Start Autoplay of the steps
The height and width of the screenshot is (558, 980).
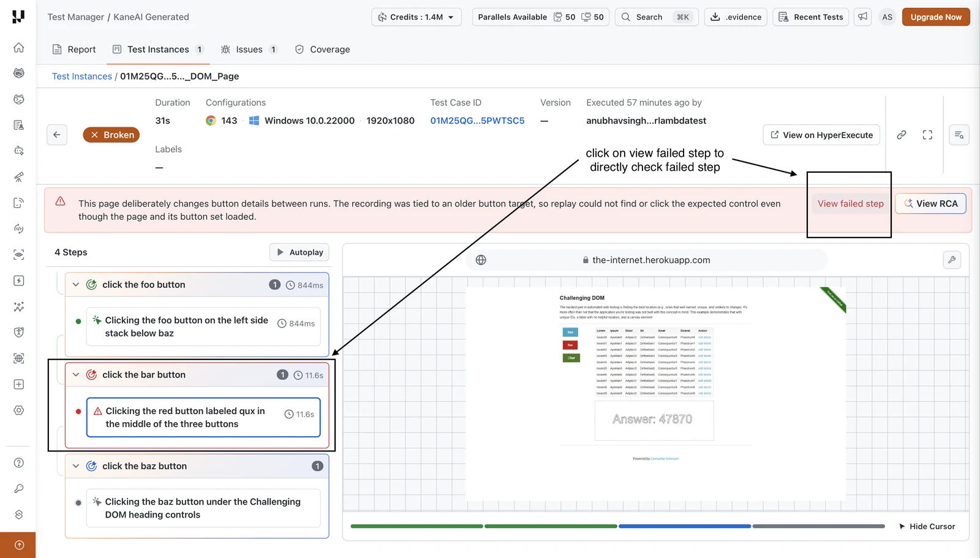click(x=300, y=252)
